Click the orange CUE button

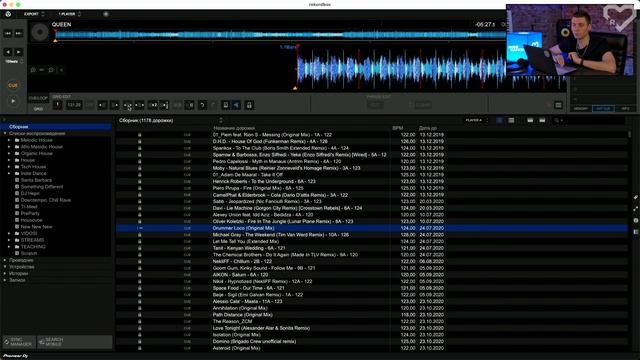pyautogui.click(x=13, y=85)
